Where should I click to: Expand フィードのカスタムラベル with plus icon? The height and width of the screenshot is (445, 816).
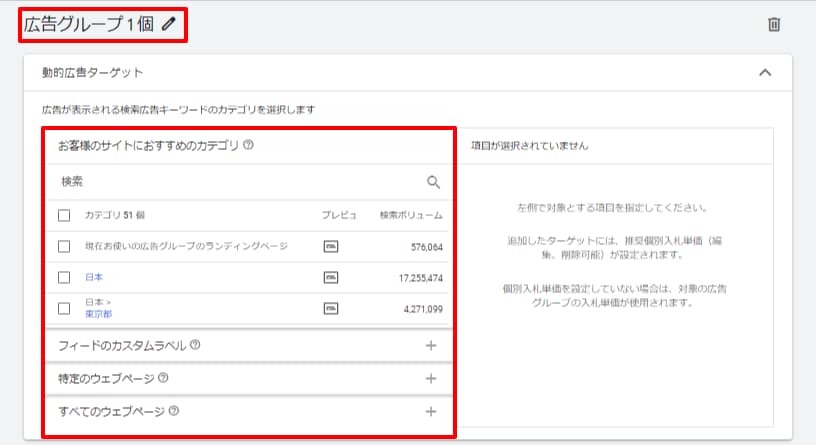coord(431,345)
